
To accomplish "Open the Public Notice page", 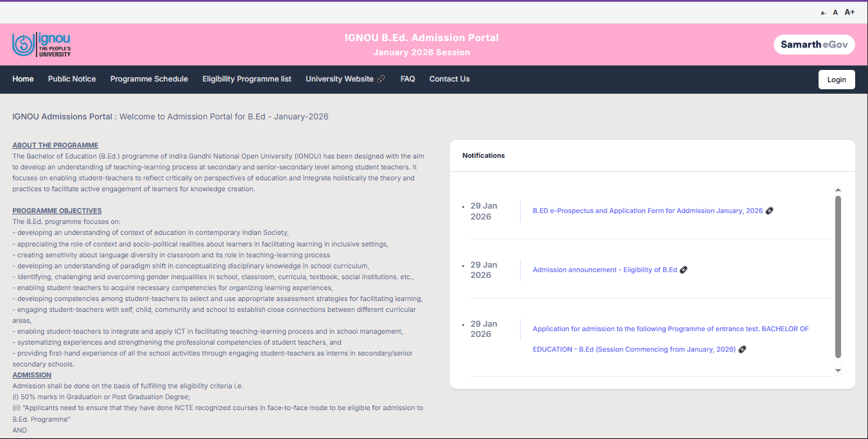I will pos(72,79).
